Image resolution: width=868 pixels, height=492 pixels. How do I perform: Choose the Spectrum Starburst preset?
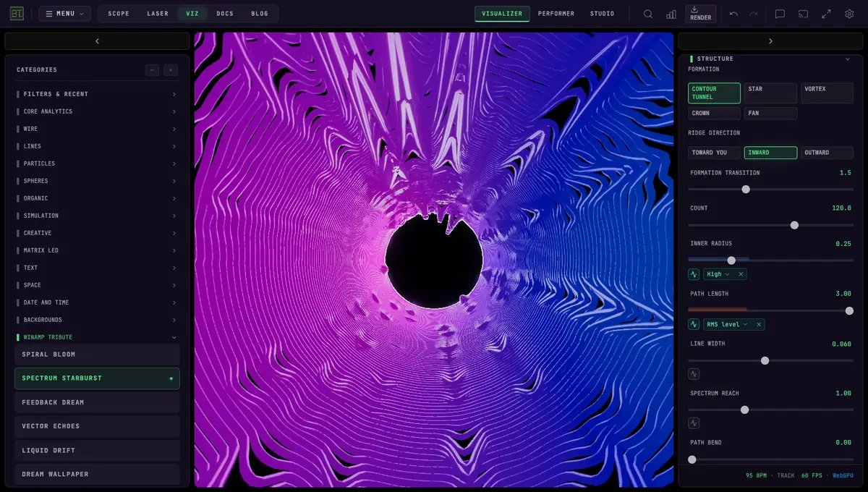[97, 378]
